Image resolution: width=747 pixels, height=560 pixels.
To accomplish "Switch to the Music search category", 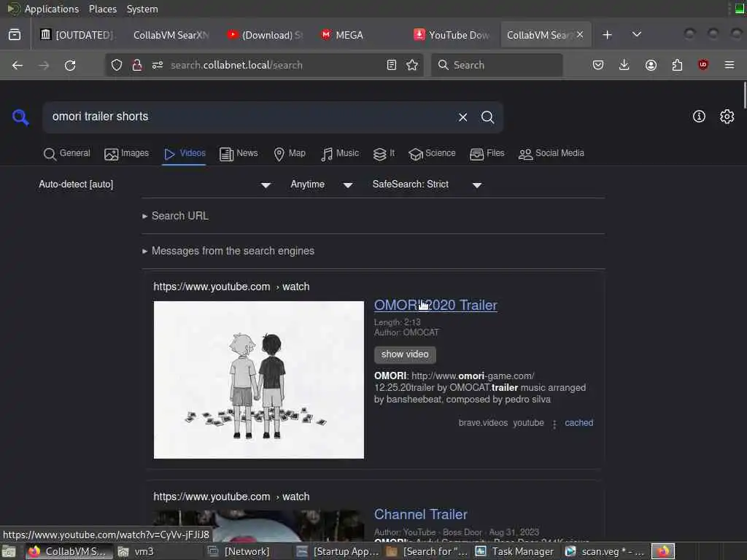I will click(x=340, y=153).
